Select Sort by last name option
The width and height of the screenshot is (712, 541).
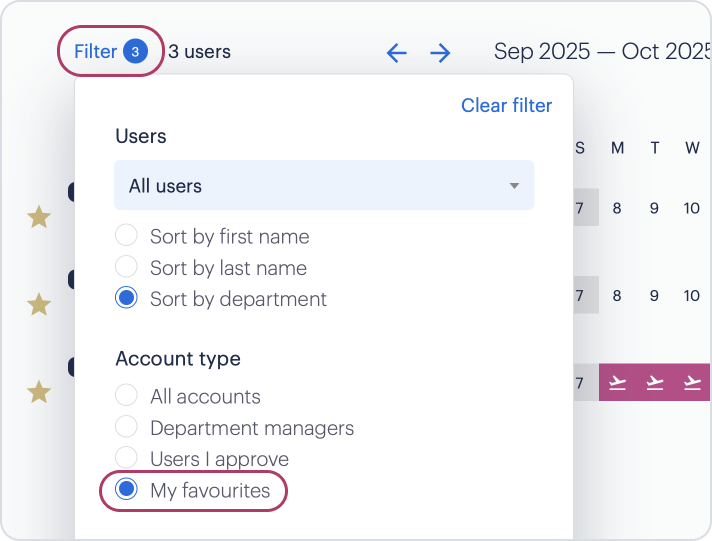click(x=126, y=267)
